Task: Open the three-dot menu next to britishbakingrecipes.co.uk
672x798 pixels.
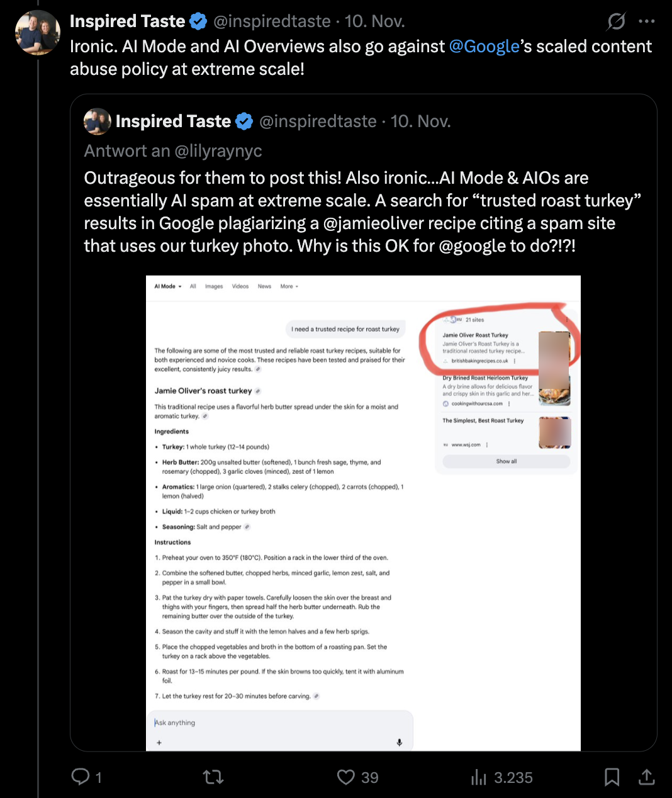Action: [x=515, y=361]
